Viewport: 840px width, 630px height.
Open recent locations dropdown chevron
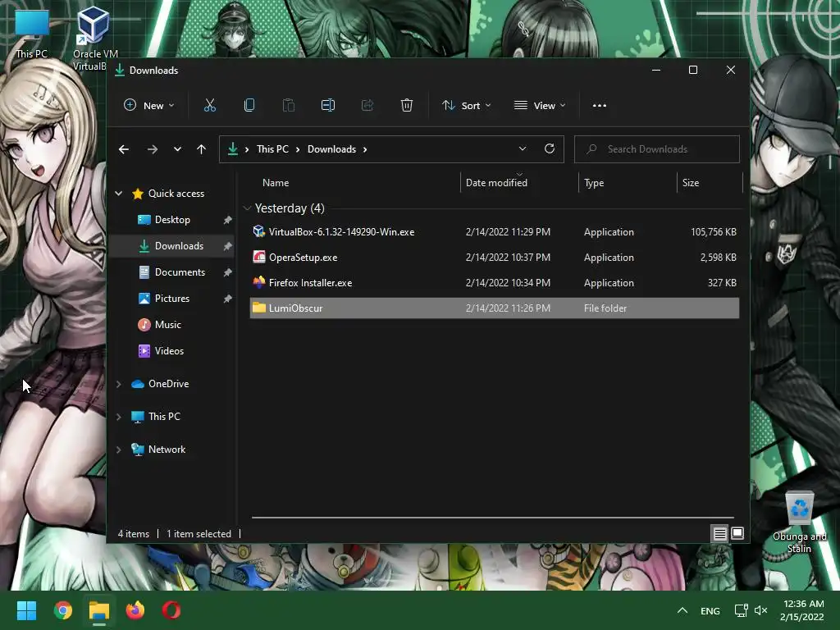pyautogui.click(x=177, y=149)
